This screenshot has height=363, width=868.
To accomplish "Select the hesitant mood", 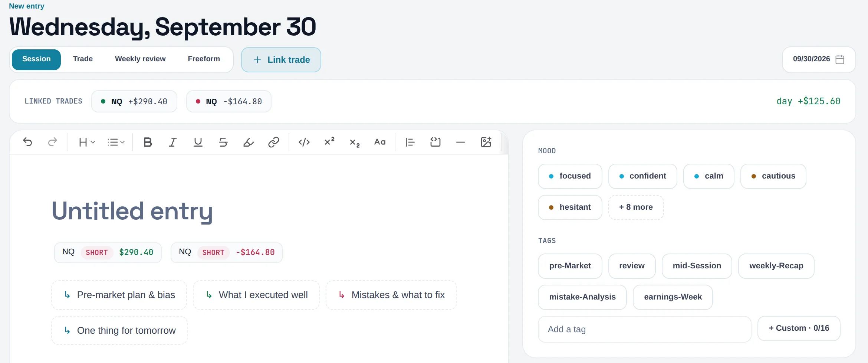I will pos(570,207).
